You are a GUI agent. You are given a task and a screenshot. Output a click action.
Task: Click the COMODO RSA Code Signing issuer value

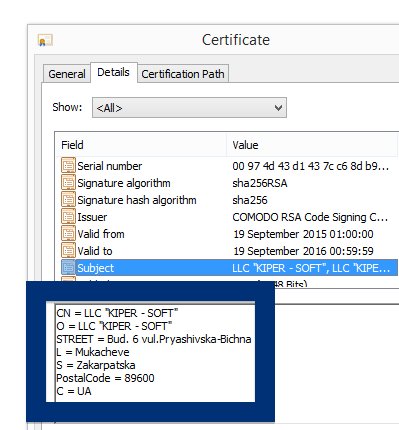click(x=310, y=217)
